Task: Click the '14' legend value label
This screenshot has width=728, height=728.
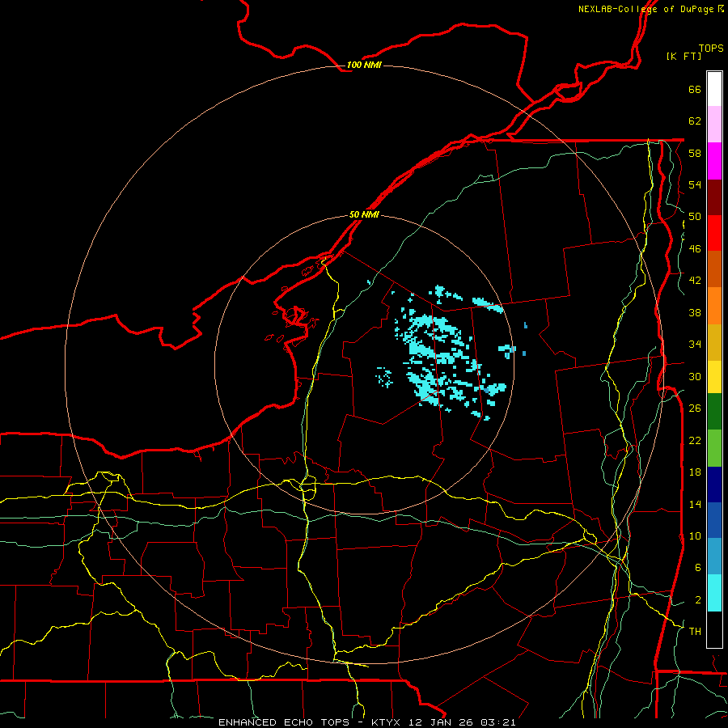Action: [x=695, y=504]
